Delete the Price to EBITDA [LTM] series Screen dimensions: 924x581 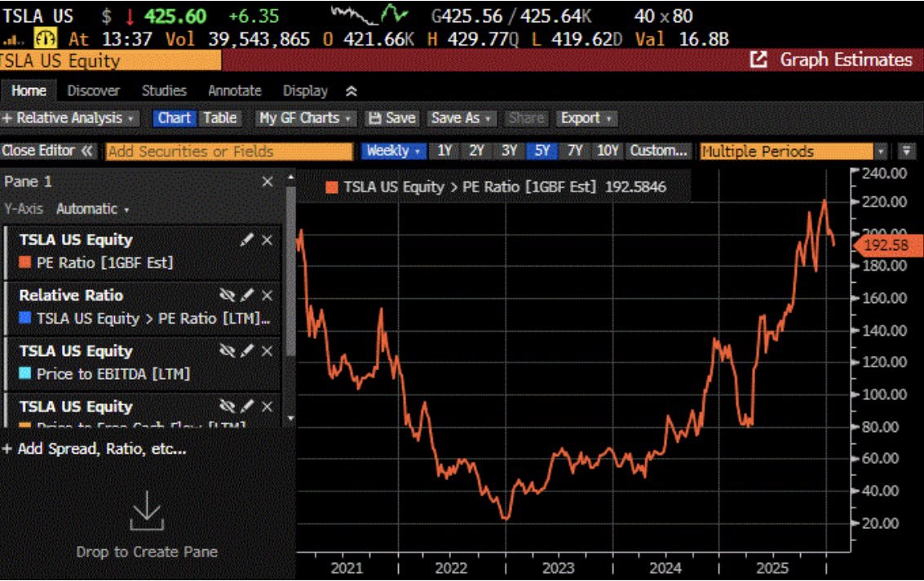(x=267, y=351)
